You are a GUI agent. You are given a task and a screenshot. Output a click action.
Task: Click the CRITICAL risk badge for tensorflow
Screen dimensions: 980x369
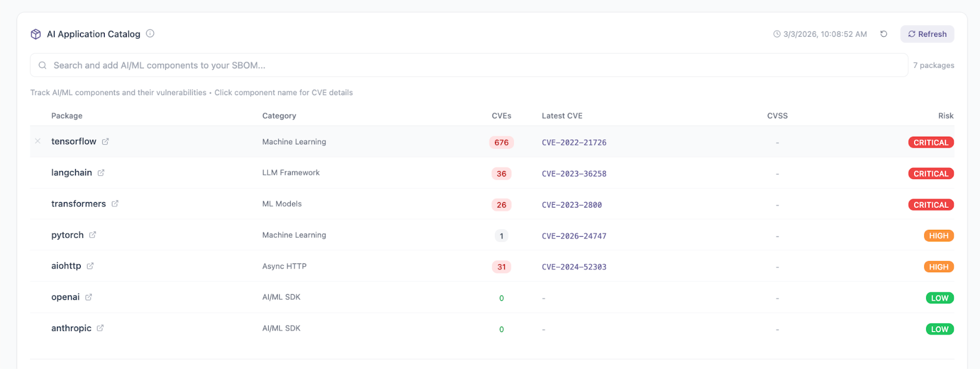tap(931, 143)
